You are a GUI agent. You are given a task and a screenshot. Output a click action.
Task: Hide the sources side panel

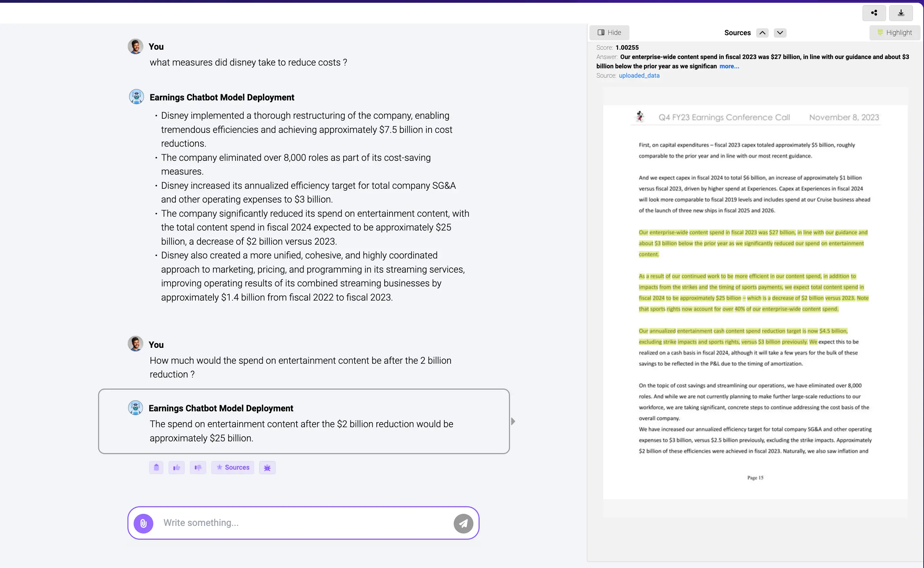coord(609,33)
